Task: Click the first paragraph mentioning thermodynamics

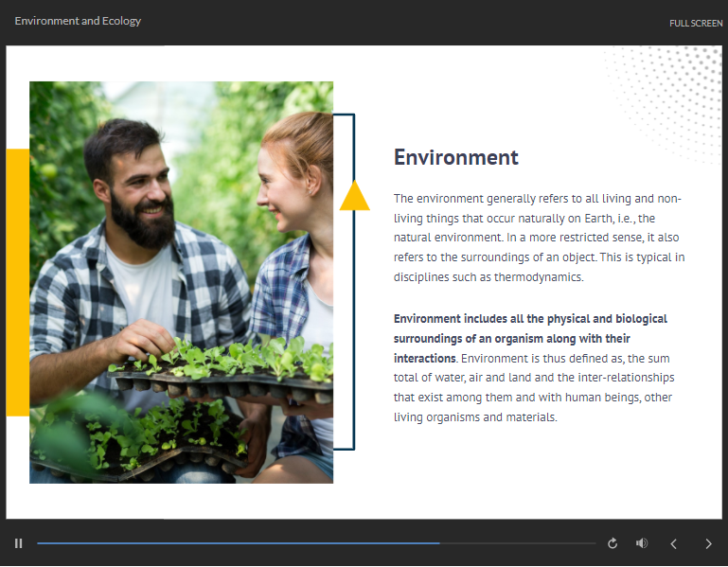Action: [x=539, y=239]
